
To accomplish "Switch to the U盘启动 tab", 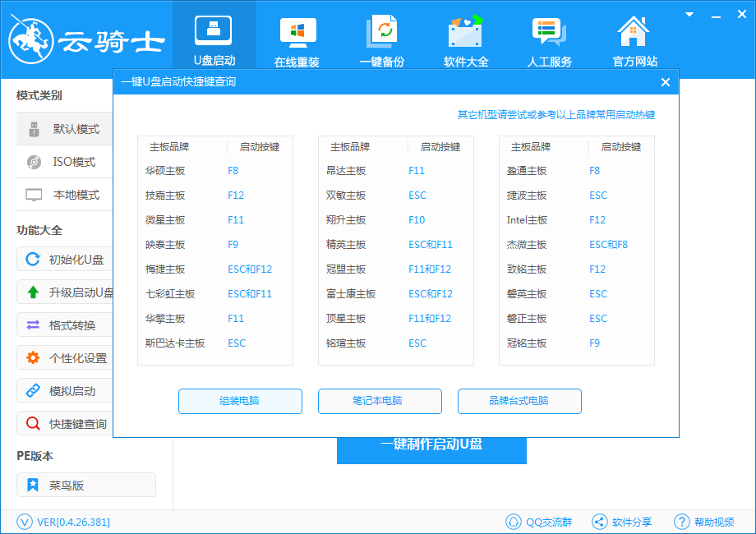I will [213, 37].
